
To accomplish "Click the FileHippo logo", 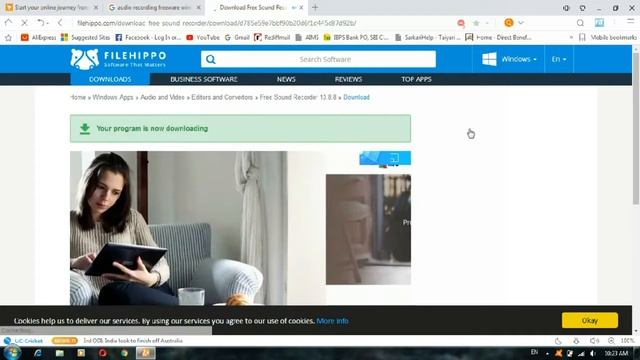I will (x=118, y=59).
